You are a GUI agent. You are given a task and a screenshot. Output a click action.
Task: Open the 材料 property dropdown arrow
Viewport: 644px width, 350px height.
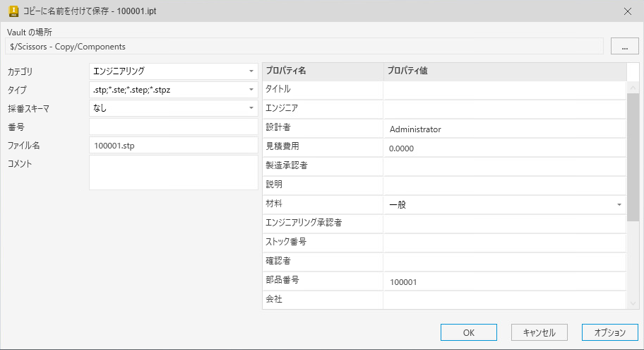tap(619, 205)
